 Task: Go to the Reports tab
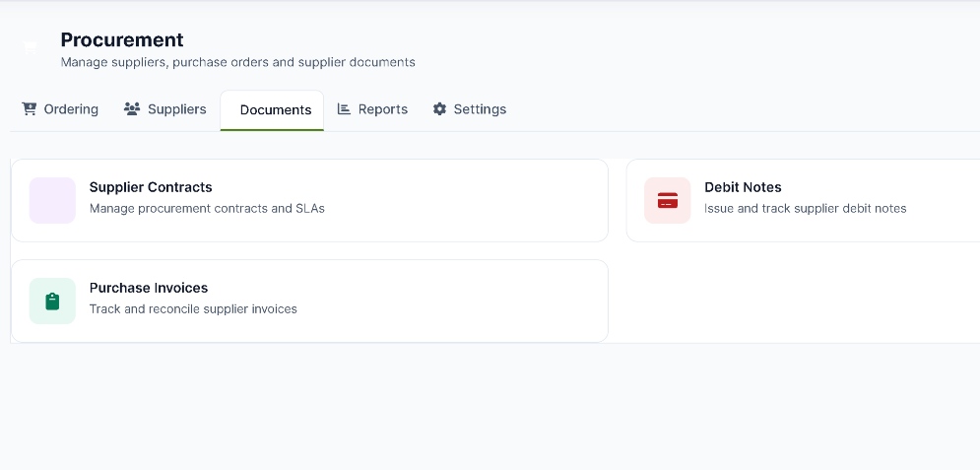(x=372, y=109)
